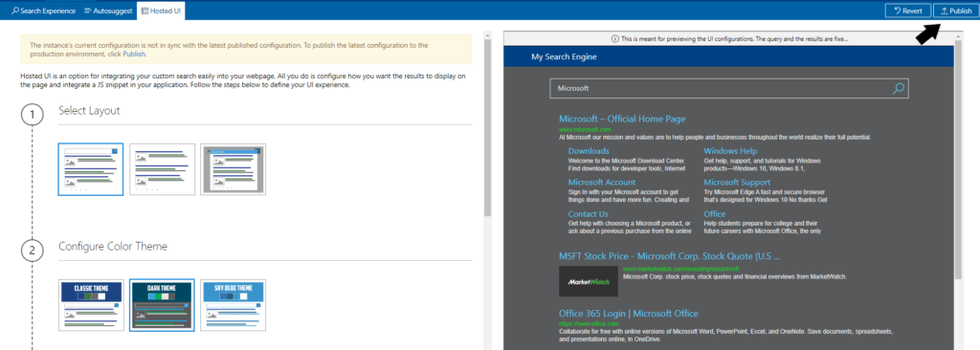Click the Configure Color Theme step heading
980x350 pixels.
click(x=113, y=247)
